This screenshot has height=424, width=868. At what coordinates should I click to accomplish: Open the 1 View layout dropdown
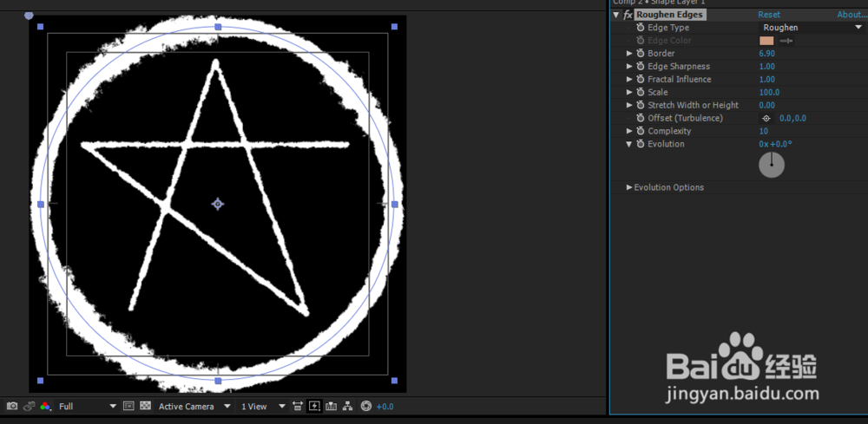pyautogui.click(x=263, y=407)
